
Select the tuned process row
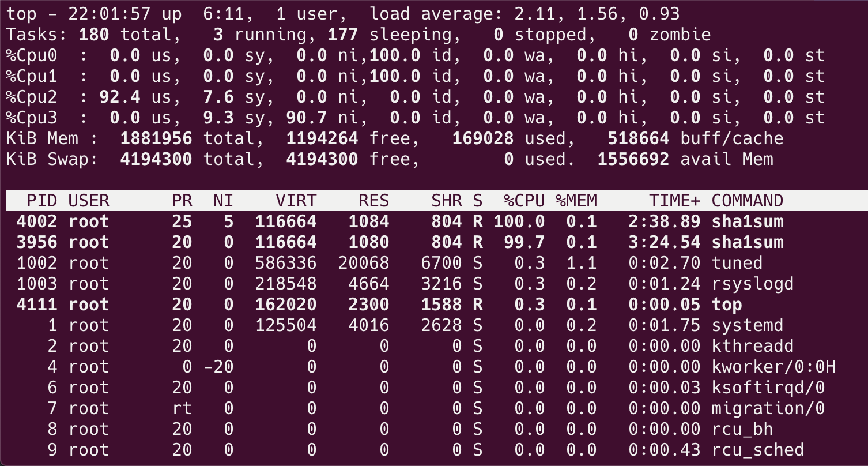pos(403,262)
